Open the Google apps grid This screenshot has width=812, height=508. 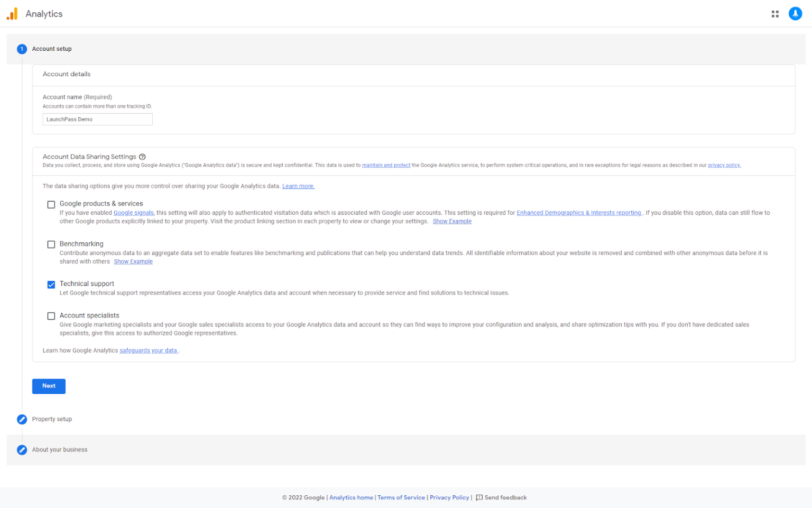point(775,13)
